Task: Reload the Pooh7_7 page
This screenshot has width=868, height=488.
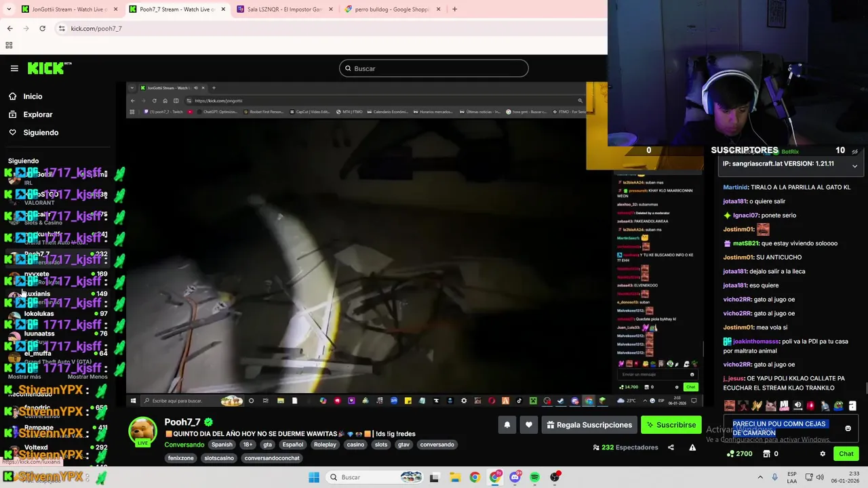Action: coord(42,28)
